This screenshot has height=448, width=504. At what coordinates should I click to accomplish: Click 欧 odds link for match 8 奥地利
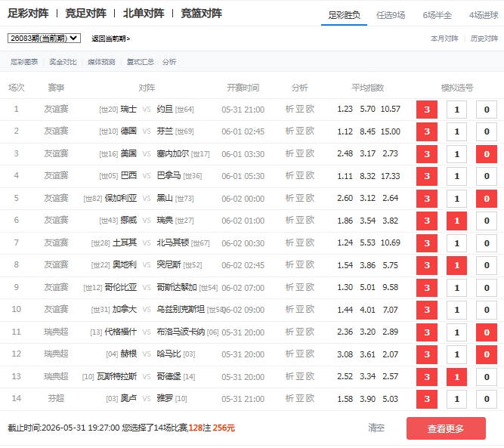310,265
